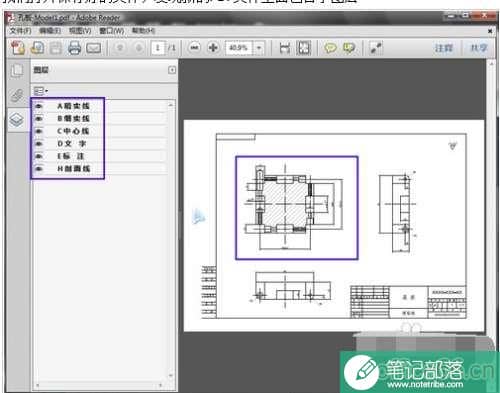Select the highlight text tool
Viewport: 500px width, 393px height.
coord(349,48)
